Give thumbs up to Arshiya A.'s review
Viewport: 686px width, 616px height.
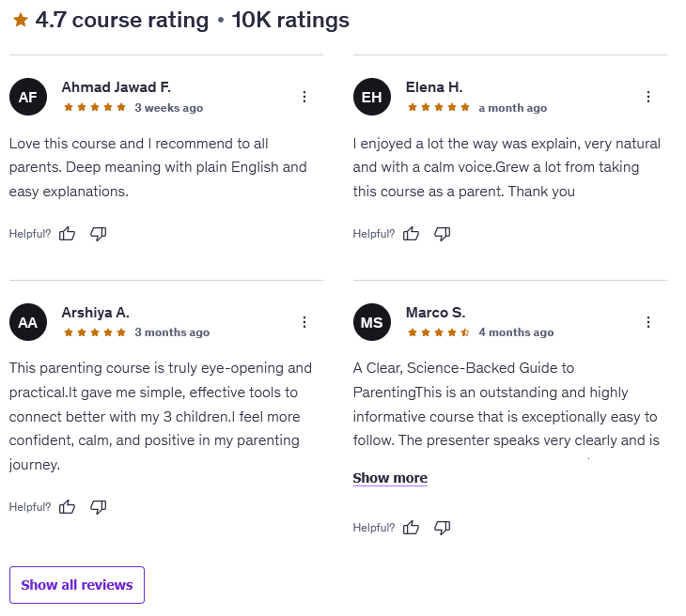68,507
